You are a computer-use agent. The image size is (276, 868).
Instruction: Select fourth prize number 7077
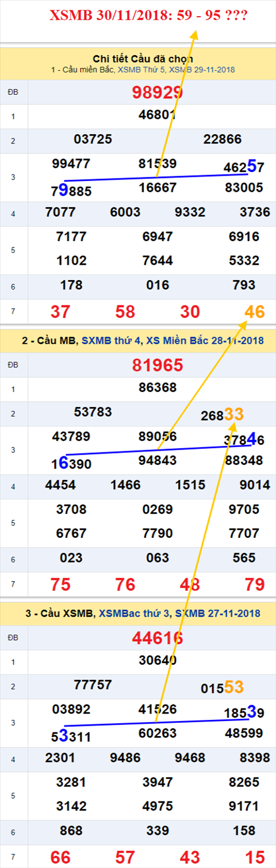pyautogui.click(x=60, y=212)
